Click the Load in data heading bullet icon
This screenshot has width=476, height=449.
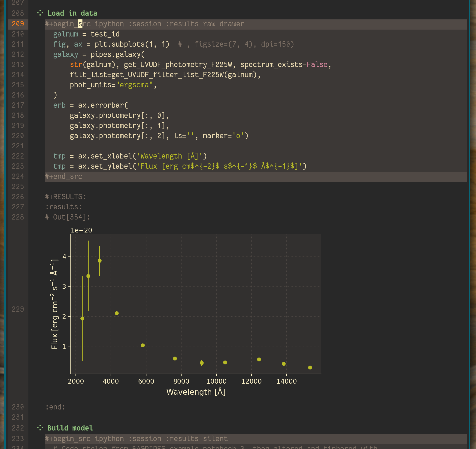40,13
